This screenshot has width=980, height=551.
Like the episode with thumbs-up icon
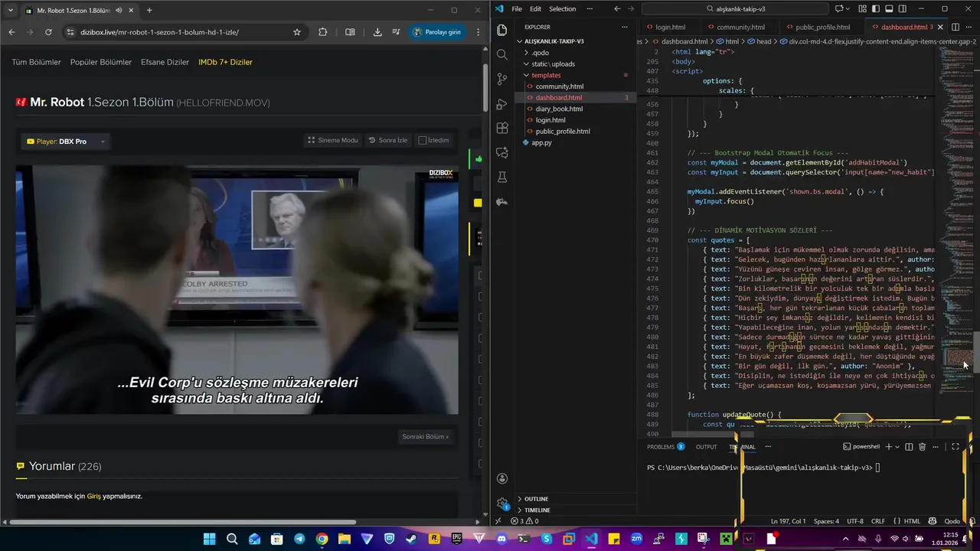pyautogui.click(x=479, y=159)
